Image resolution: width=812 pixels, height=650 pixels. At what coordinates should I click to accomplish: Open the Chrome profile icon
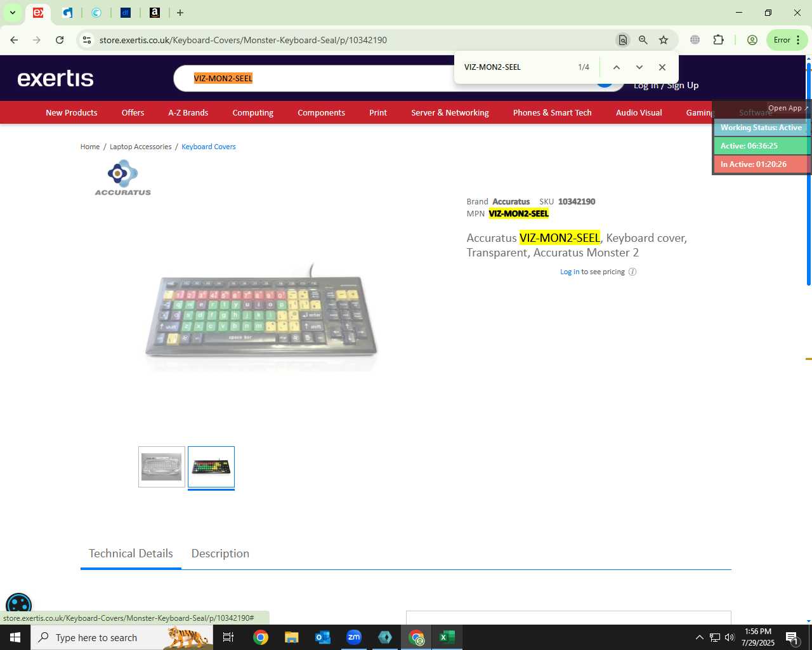tap(752, 40)
